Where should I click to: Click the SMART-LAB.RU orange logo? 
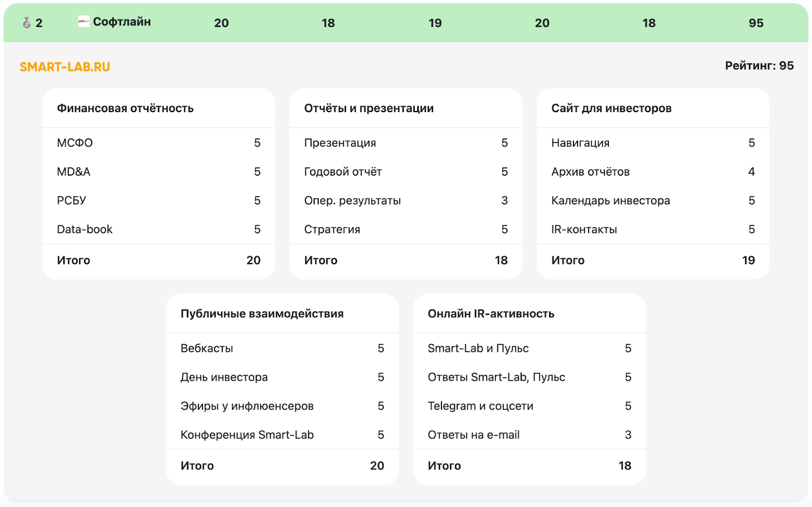click(65, 67)
